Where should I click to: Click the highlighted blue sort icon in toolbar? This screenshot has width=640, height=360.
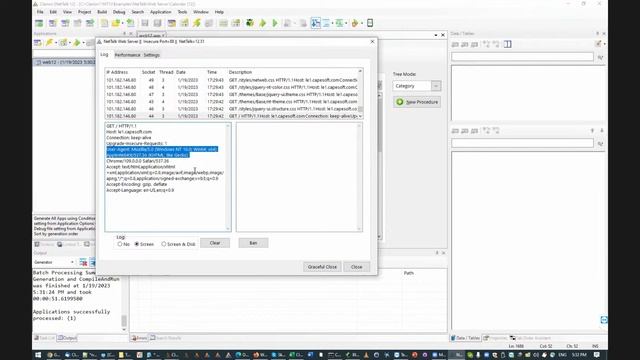tap(316, 23)
